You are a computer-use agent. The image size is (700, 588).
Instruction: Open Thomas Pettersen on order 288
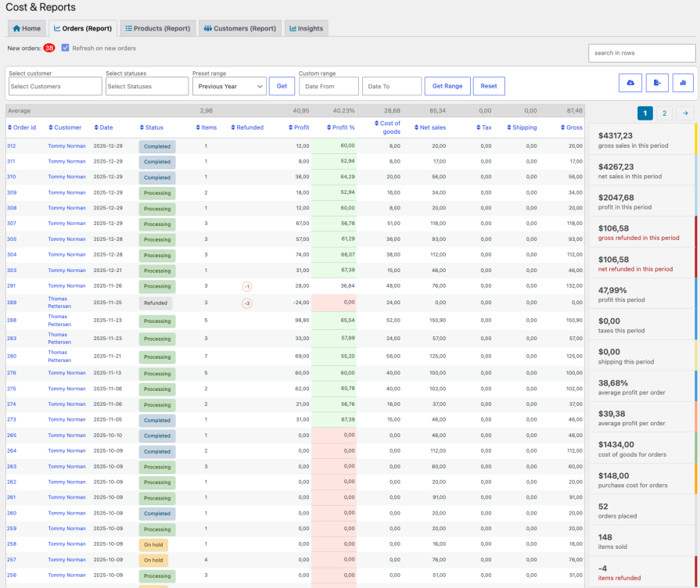click(59, 321)
